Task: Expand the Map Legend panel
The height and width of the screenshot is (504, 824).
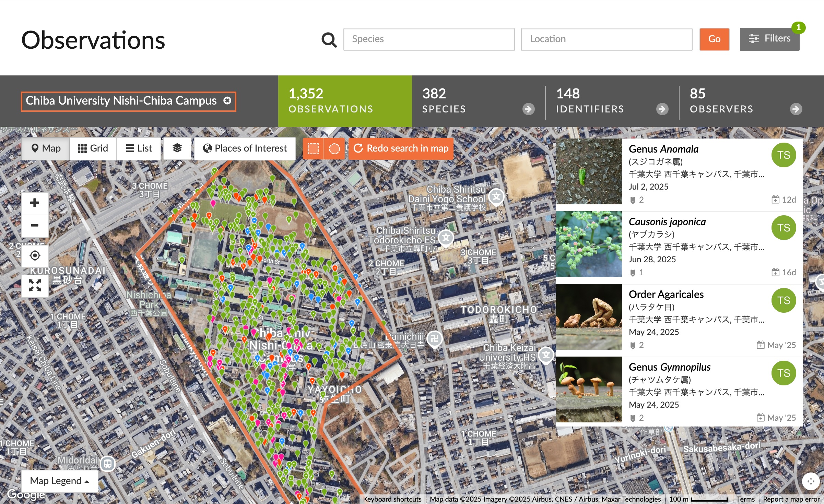Action: [59, 481]
